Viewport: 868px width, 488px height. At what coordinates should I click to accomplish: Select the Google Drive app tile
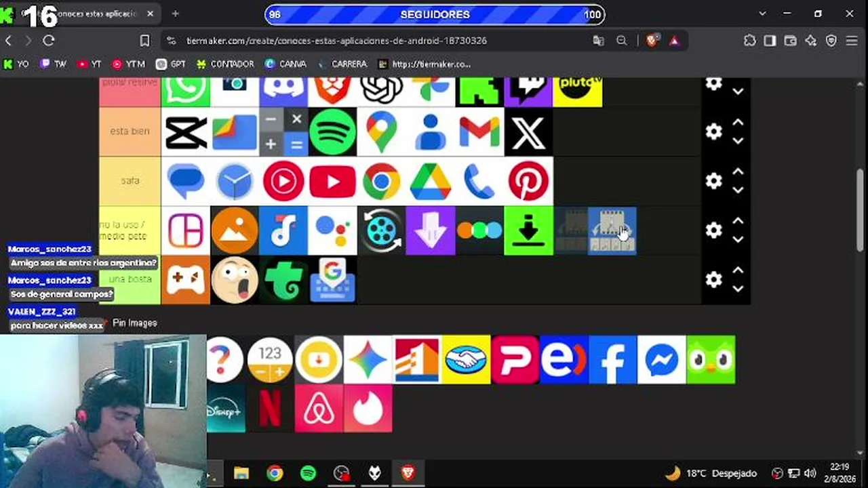click(431, 181)
